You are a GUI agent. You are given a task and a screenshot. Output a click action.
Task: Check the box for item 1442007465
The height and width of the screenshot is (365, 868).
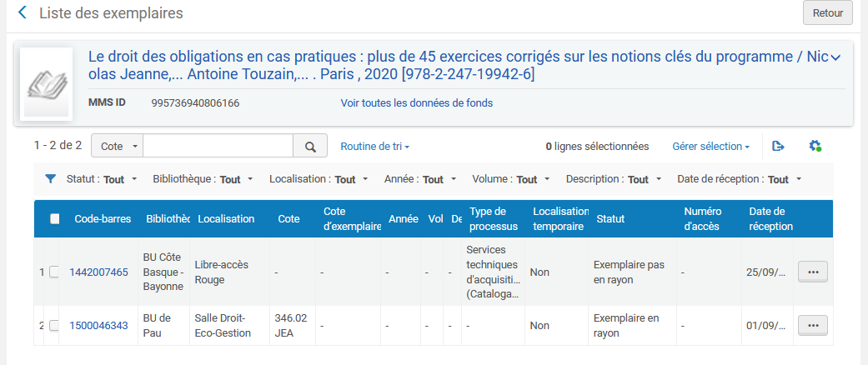pos(54,272)
